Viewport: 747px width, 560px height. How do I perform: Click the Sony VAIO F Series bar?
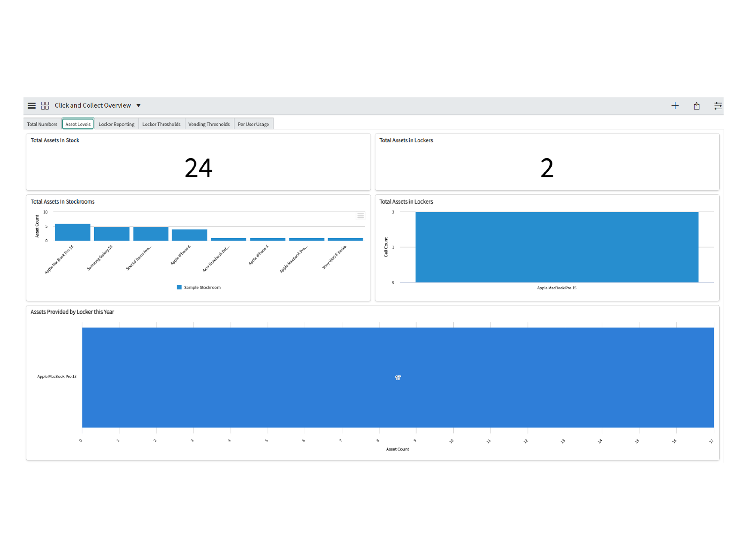[x=345, y=239]
